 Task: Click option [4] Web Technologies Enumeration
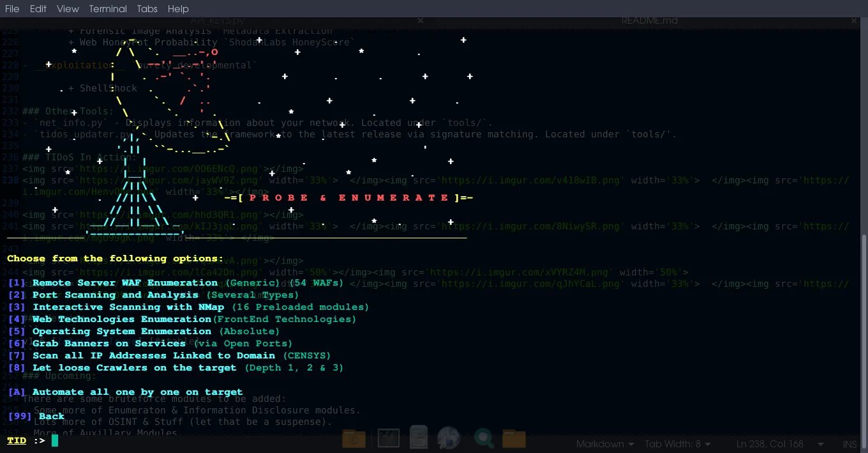pos(182,319)
